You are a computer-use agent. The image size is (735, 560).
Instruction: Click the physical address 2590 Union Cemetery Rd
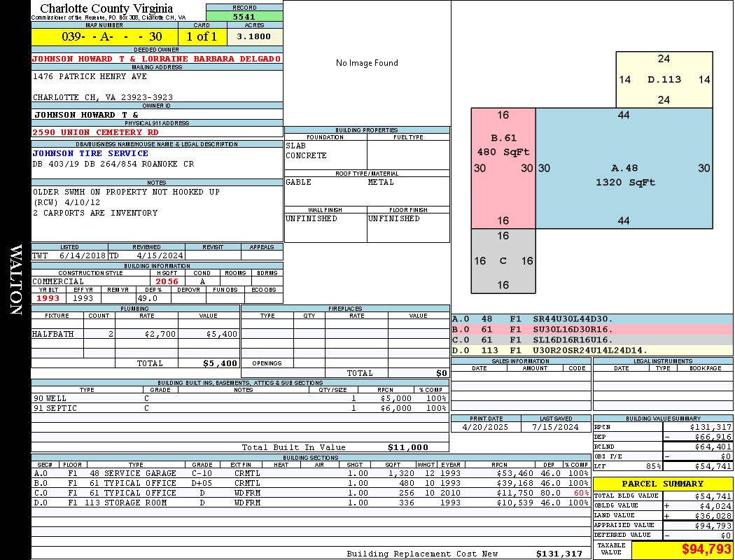[x=96, y=132]
